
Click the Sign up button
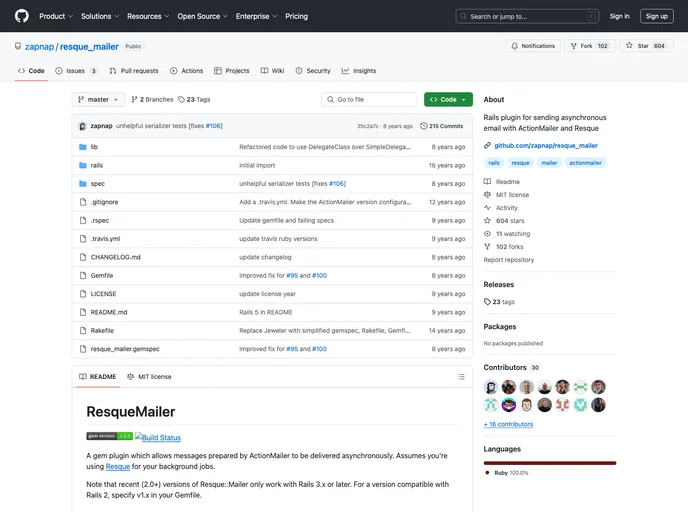click(656, 16)
